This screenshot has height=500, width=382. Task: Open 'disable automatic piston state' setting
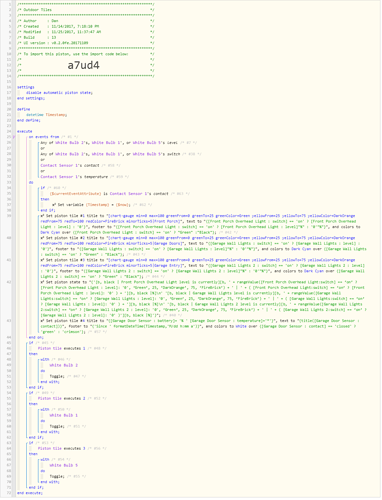click(59, 93)
